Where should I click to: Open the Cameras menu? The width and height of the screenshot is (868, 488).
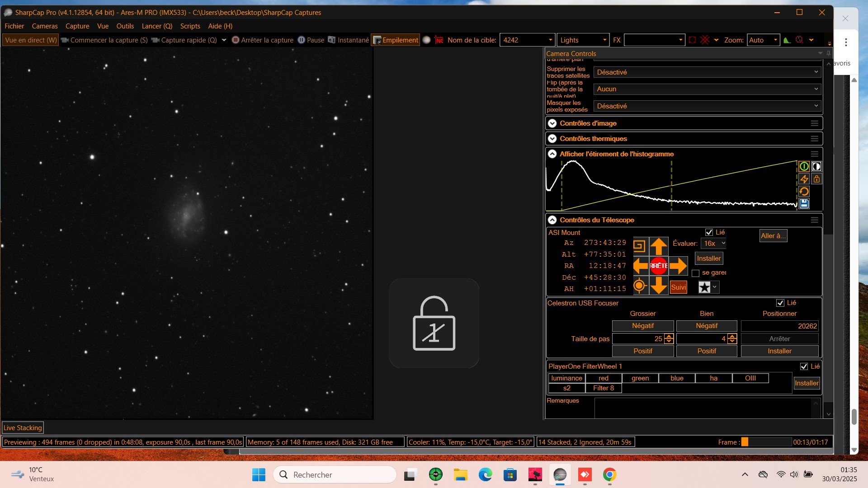45,26
